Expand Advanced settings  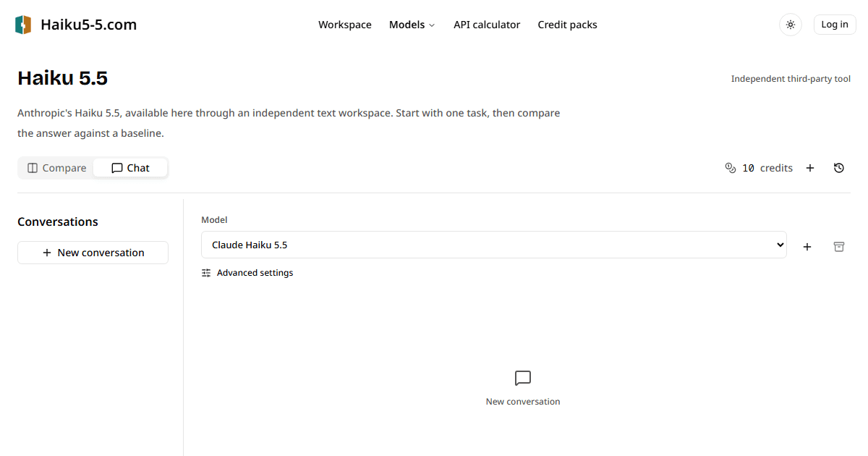(x=247, y=273)
